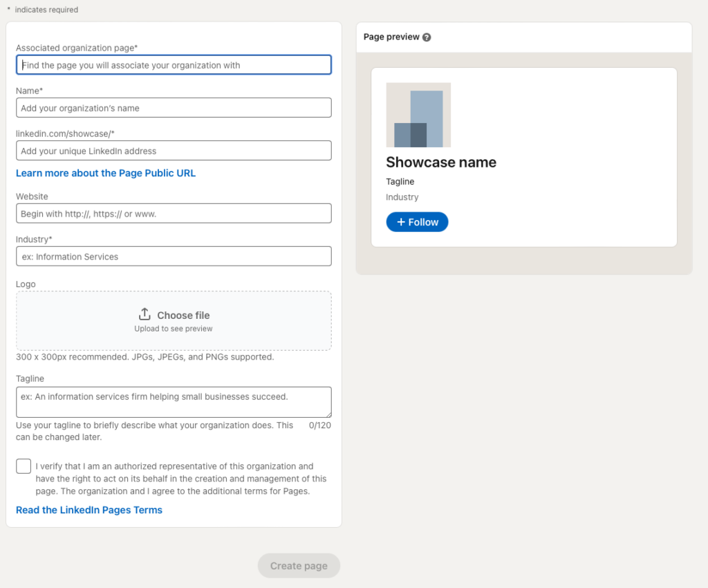Click the organization Name input field
Image resolution: width=708 pixels, height=588 pixels.
pyautogui.click(x=174, y=108)
